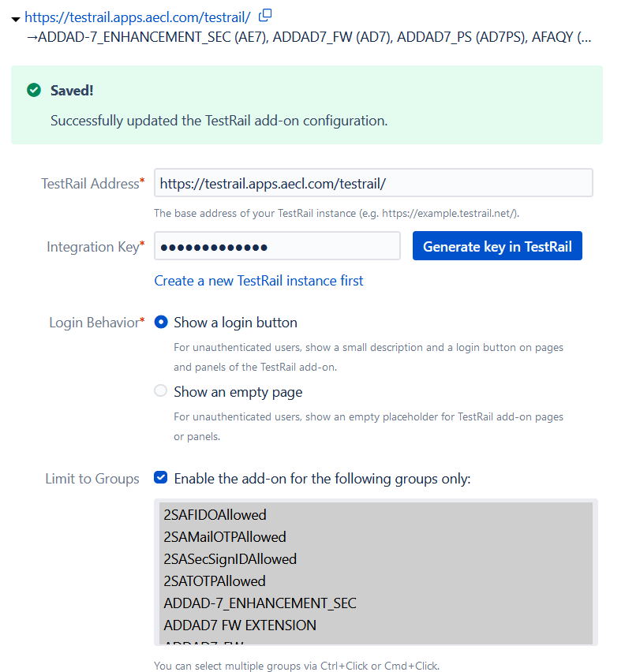This screenshot has width=625, height=672.
Task: Select the "Show a login button" option
Action: (x=160, y=322)
